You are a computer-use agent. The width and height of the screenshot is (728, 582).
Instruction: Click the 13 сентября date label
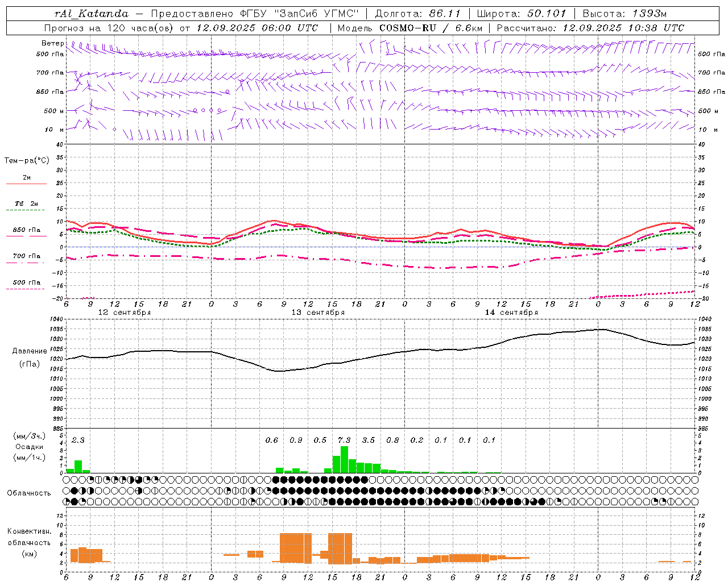[x=318, y=313]
